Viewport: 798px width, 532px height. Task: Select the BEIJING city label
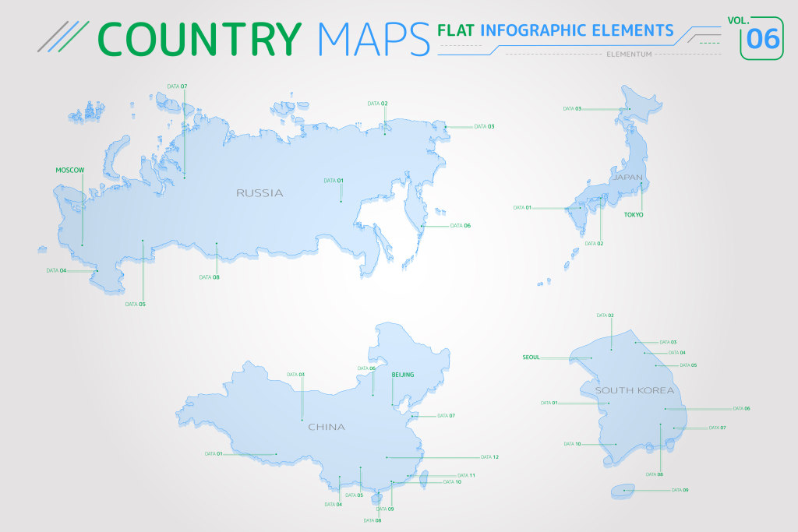coord(403,375)
